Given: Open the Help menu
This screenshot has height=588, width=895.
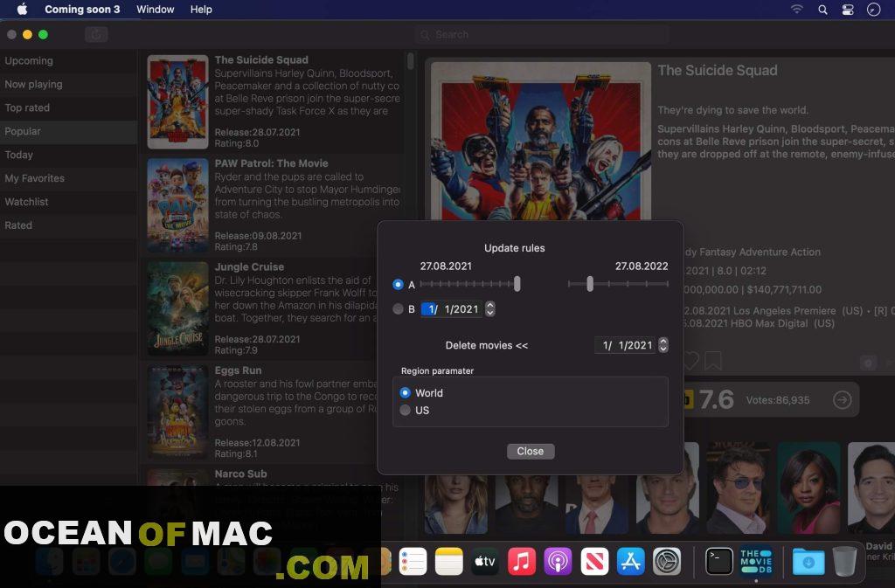Looking at the screenshot, I should (201, 9).
